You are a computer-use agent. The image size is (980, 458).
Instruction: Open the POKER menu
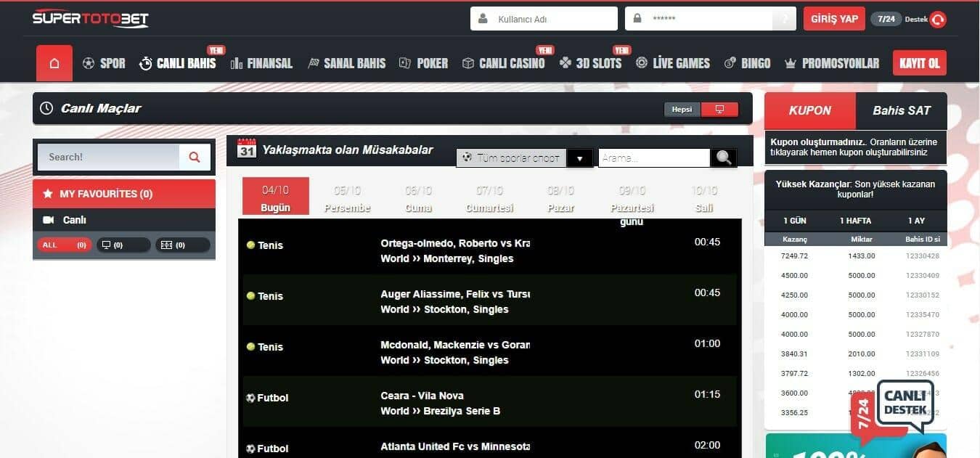click(423, 63)
